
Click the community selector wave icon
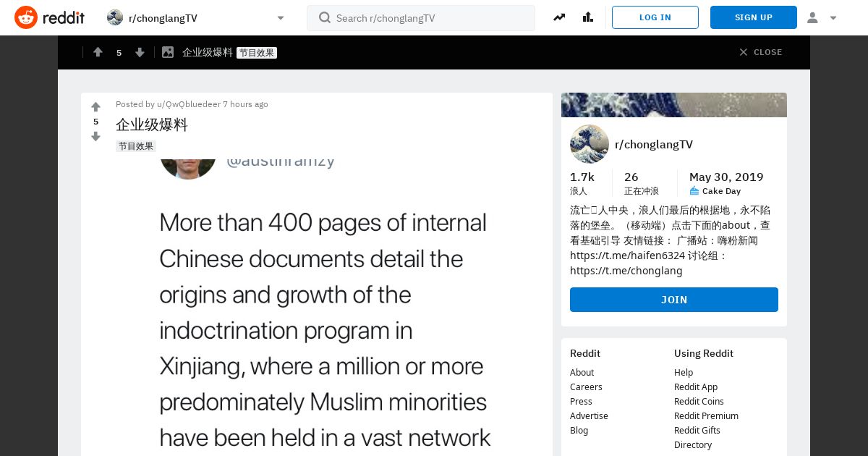[115, 17]
